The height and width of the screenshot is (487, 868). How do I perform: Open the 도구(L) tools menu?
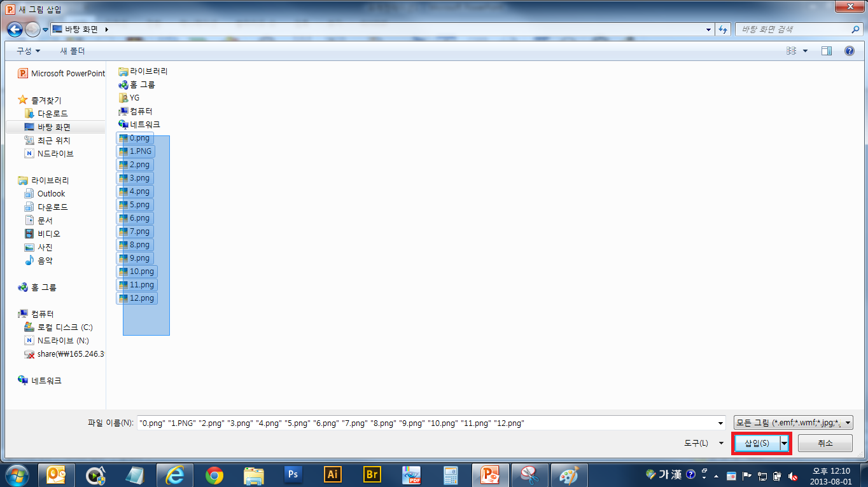(704, 443)
